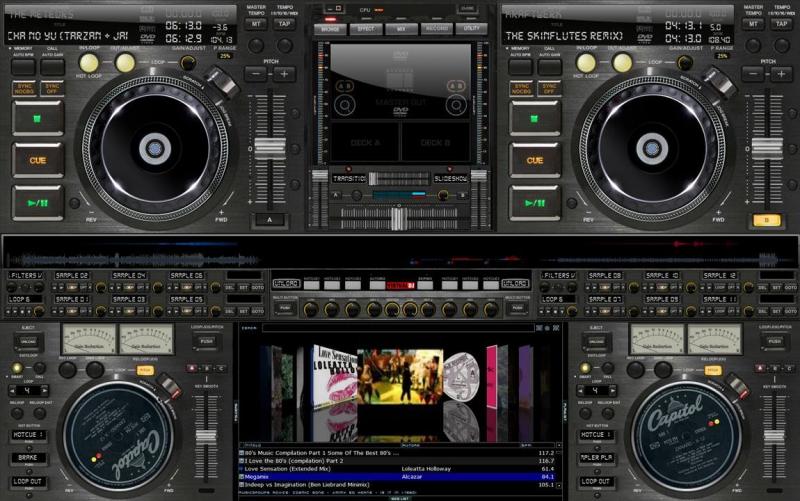Toggle SYNC NOCBG on the right deck
The height and width of the screenshot is (501, 800).
(x=521, y=89)
